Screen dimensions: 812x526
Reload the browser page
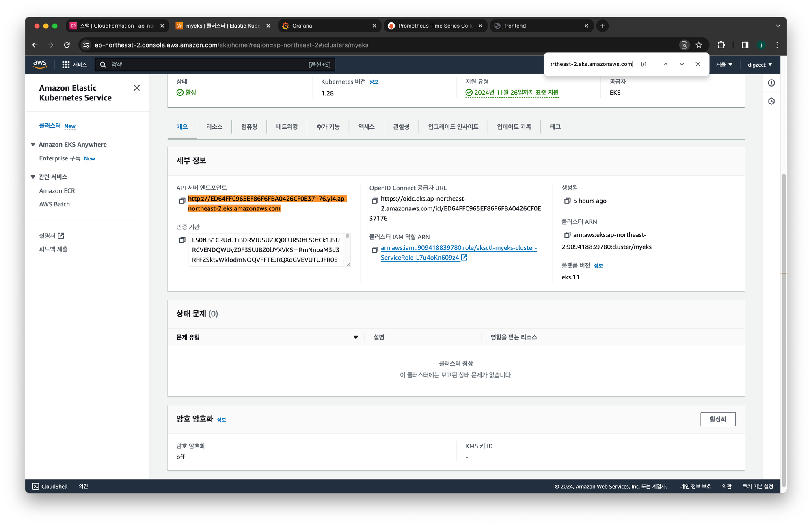coord(67,45)
